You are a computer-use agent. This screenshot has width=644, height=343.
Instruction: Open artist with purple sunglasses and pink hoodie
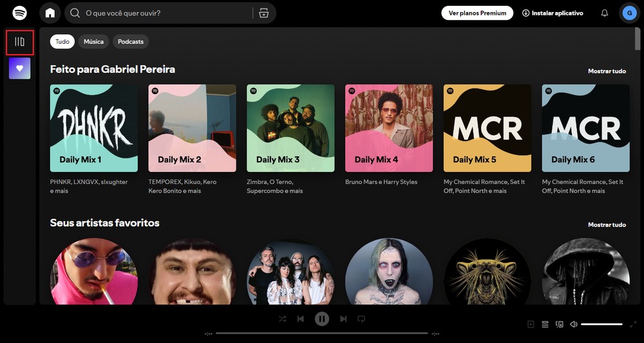tap(94, 272)
